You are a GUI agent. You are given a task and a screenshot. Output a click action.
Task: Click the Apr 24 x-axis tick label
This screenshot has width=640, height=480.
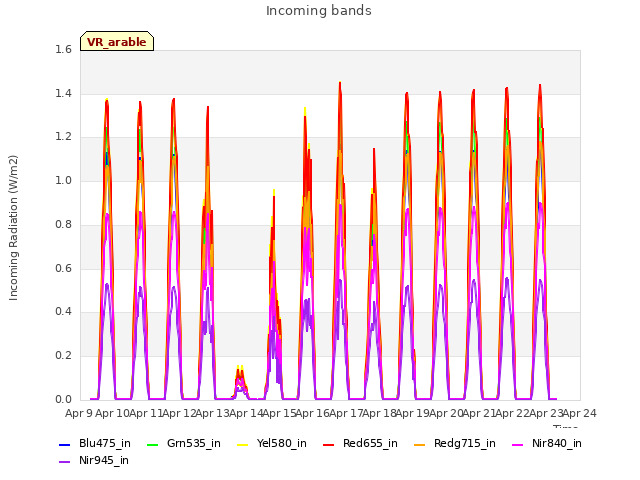pyautogui.click(x=580, y=413)
